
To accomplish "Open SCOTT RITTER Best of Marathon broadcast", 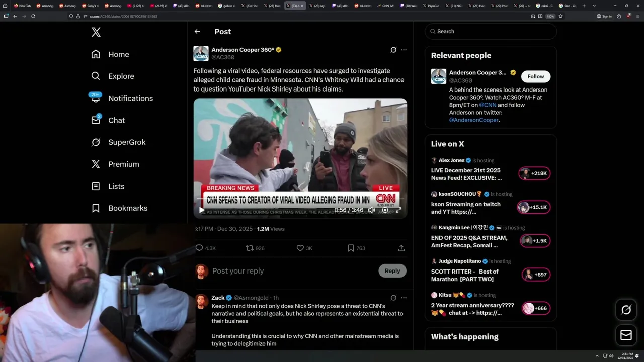I will pos(465,275).
